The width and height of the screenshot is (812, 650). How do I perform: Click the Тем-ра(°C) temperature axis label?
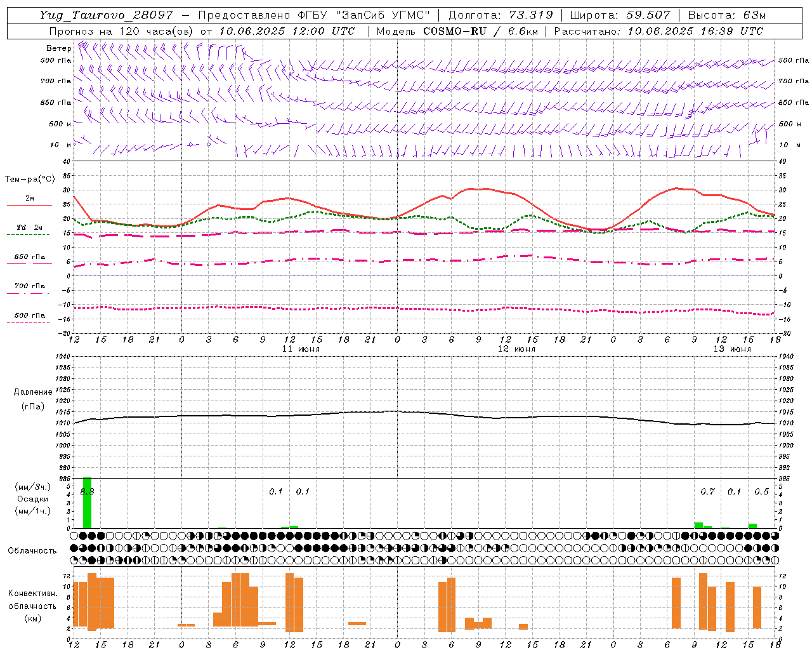[x=30, y=180]
